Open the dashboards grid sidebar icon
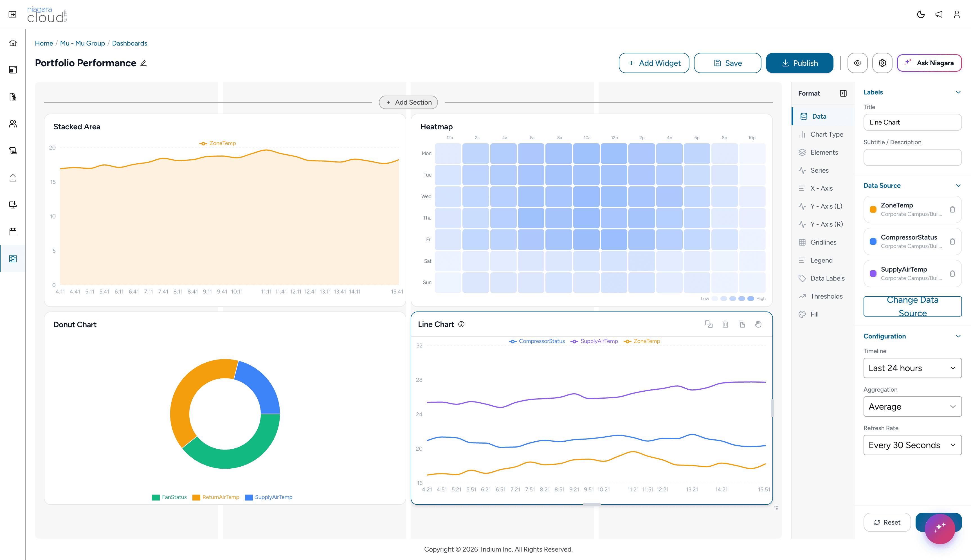Viewport: 971px width, 560px height. point(13,258)
